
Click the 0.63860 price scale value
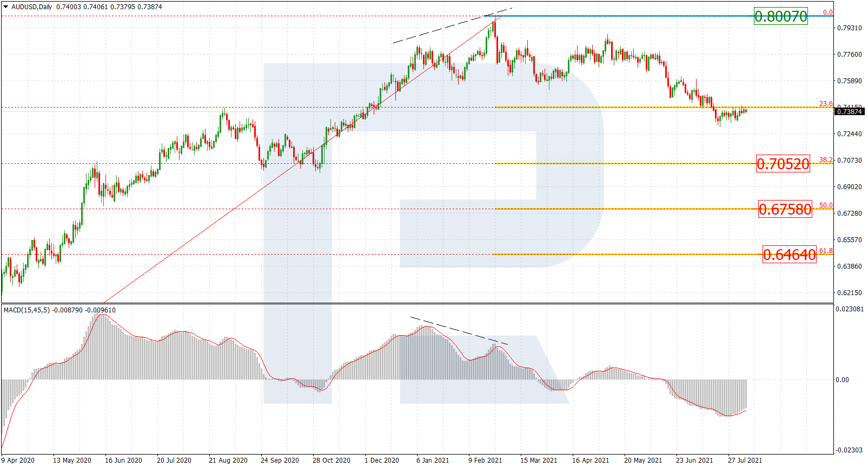pos(850,266)
